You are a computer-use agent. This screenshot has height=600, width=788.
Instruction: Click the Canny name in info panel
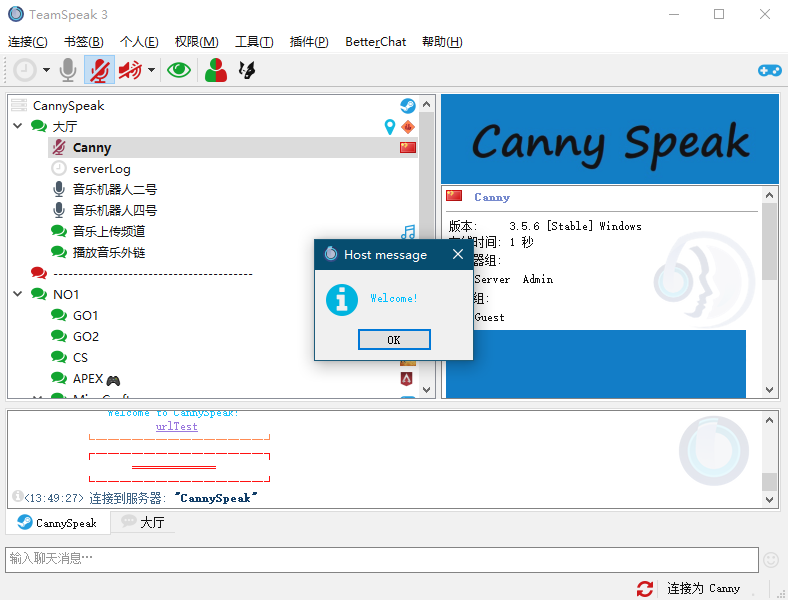(x=492, y=197)
